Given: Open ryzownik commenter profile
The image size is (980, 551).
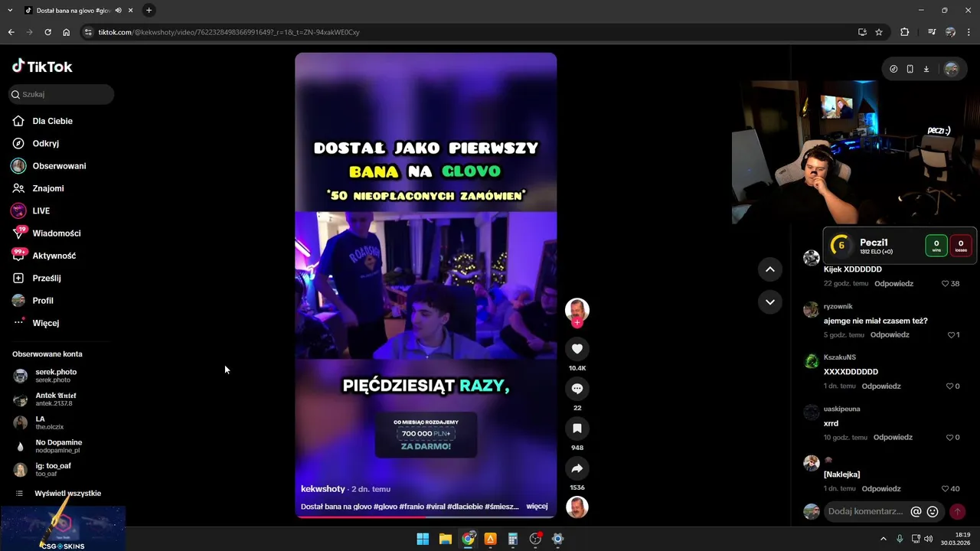Looking at the screenshot, I should (x=838, y=306).
